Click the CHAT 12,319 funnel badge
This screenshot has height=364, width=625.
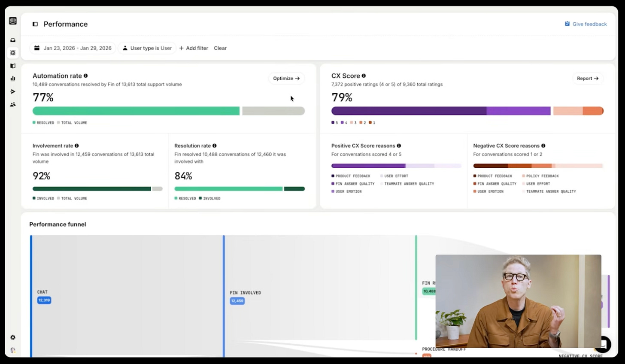(x=44, y=300)
